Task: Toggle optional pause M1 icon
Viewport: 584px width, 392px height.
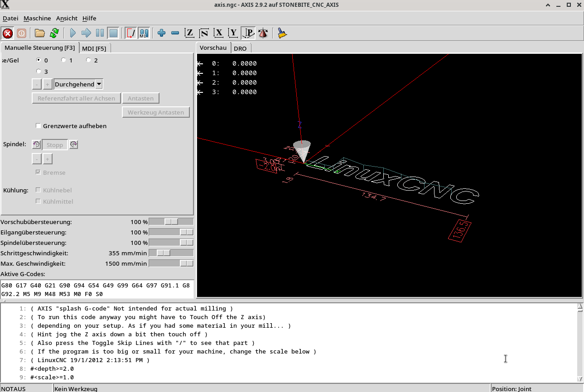Action: point(144,33)
